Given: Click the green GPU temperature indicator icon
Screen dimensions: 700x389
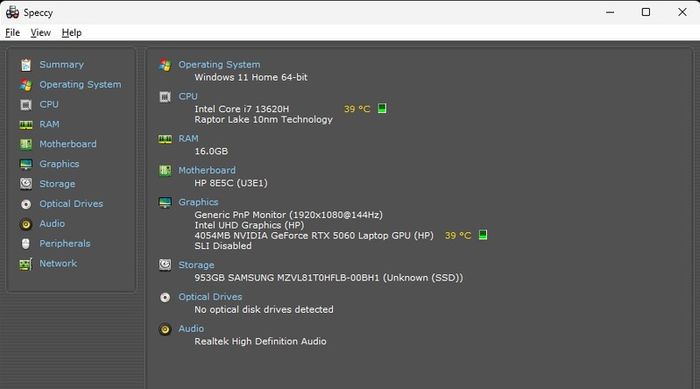Looking at the screenshot, I should (x=483, y=235).
